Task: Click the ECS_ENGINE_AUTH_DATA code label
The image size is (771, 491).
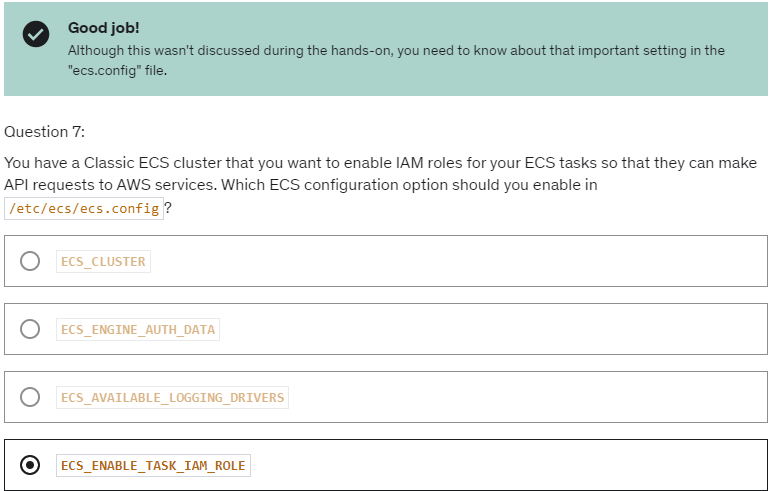Action: coord(138,329)
